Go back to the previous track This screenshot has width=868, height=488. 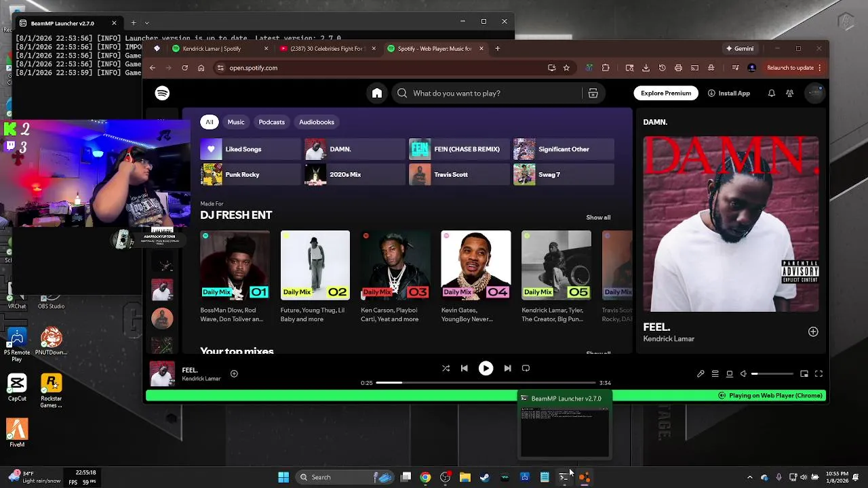tap(464, 368)
